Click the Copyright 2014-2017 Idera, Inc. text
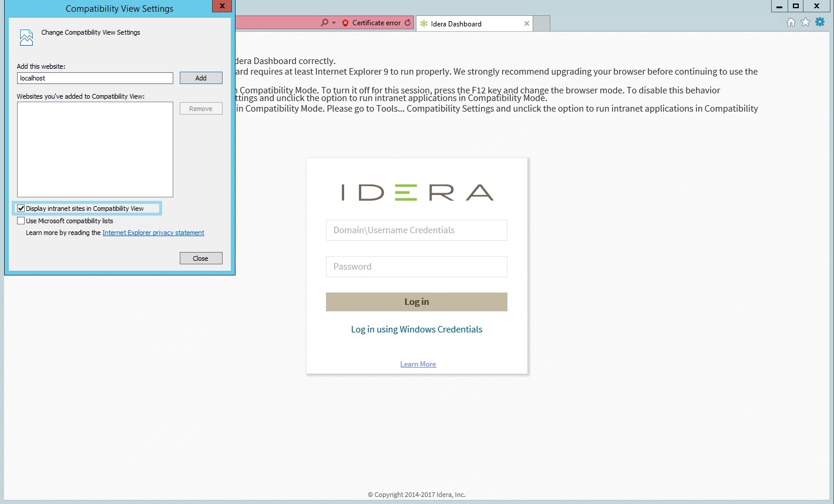 tap(416, 495)
